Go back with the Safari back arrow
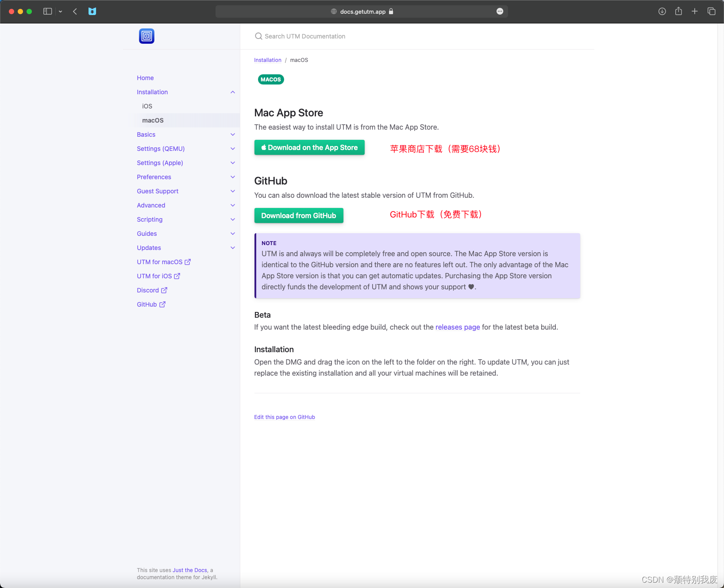The image size is (724, 588). [x=75, y=12]
